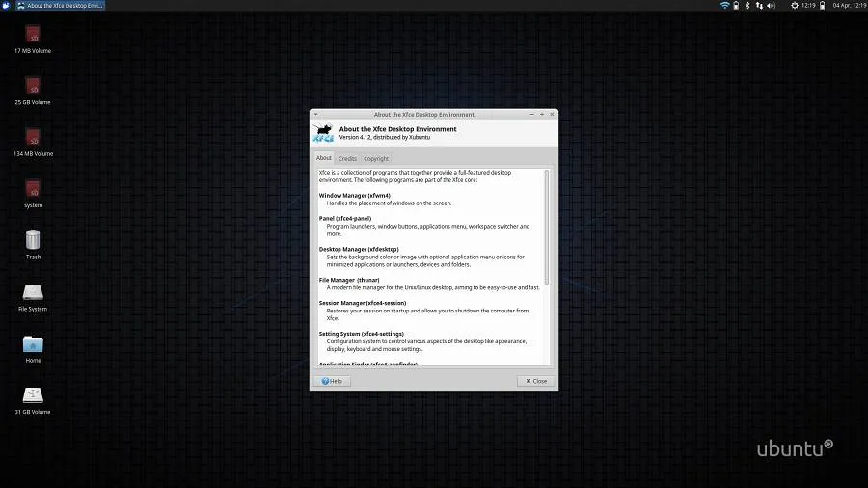Click the Close button in dialog
This screenshot has width=868, height=488.
click(535, 381)
